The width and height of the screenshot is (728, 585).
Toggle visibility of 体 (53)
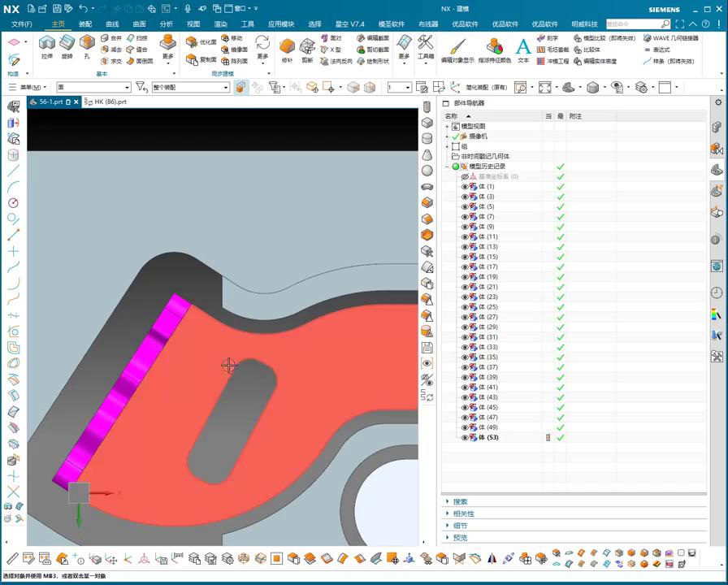[466, 437]
